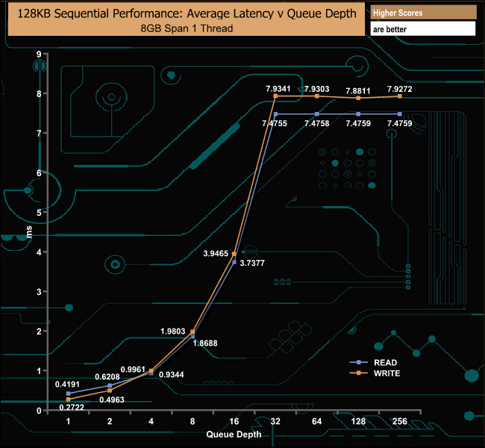The width and height of the screenshot is (485, 448).
Task: Click the read marker at 0.4191
Action: 69,393
